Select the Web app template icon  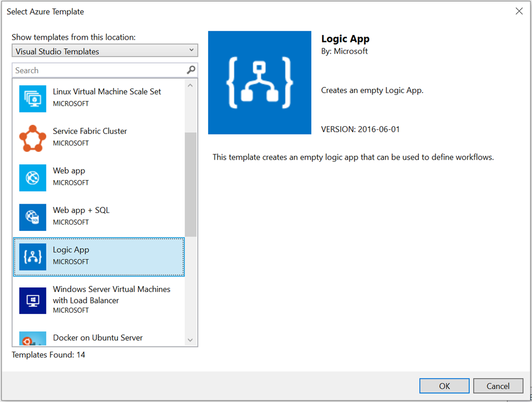click(32, 177)
